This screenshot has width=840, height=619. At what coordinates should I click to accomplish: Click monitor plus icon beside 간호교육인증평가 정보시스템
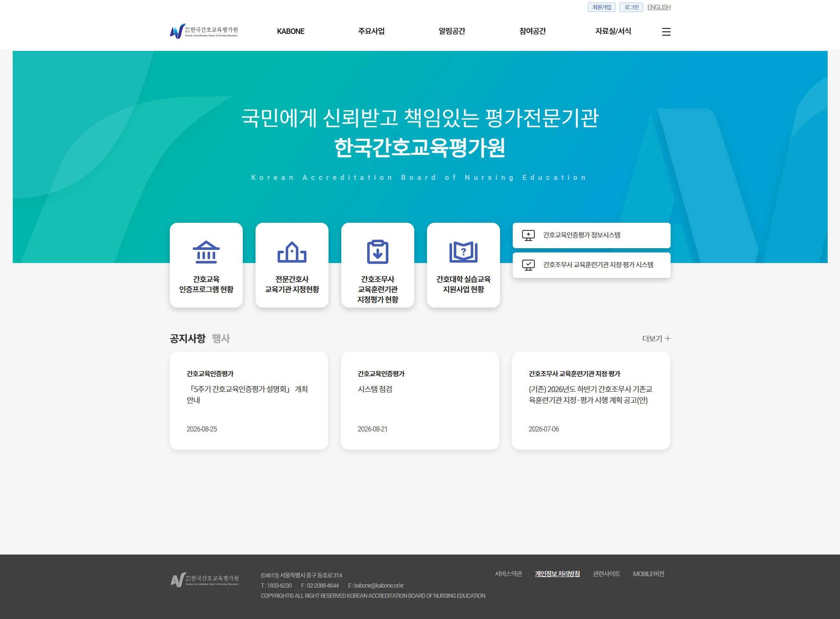pyautogui.click(x=528, y=235)
